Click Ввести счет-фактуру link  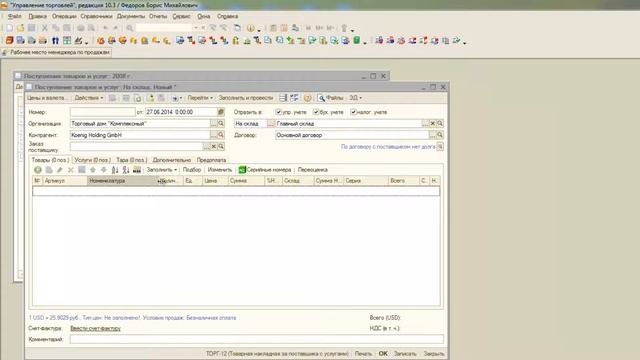click(x=96, y=328)
